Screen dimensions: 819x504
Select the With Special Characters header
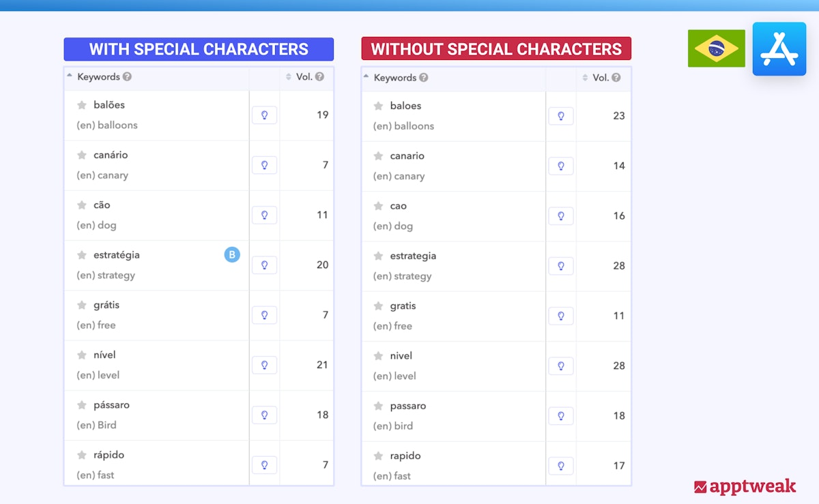pos(199,49)
